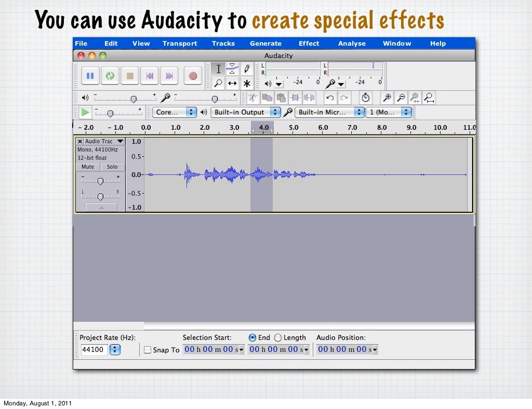Click the Selection End time field

[278, 349]
